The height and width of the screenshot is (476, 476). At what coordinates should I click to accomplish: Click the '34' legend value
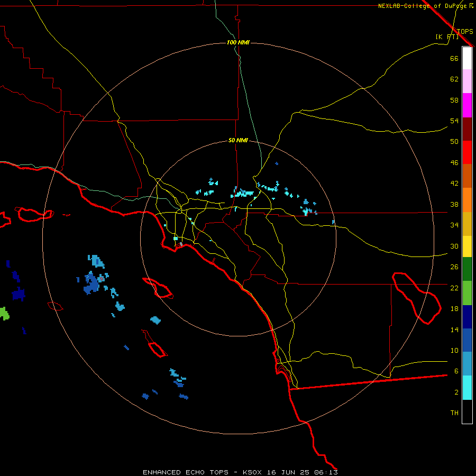tap(454, 225)
